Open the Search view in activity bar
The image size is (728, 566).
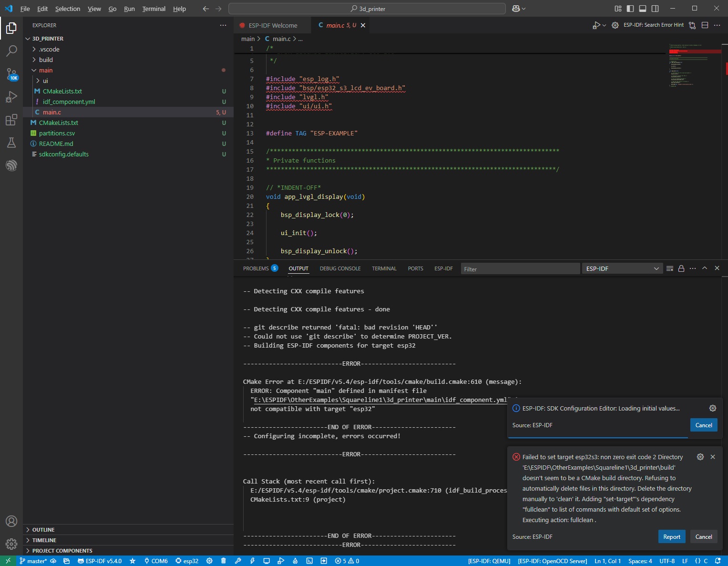pyautogui.click(x=11, y=51)
